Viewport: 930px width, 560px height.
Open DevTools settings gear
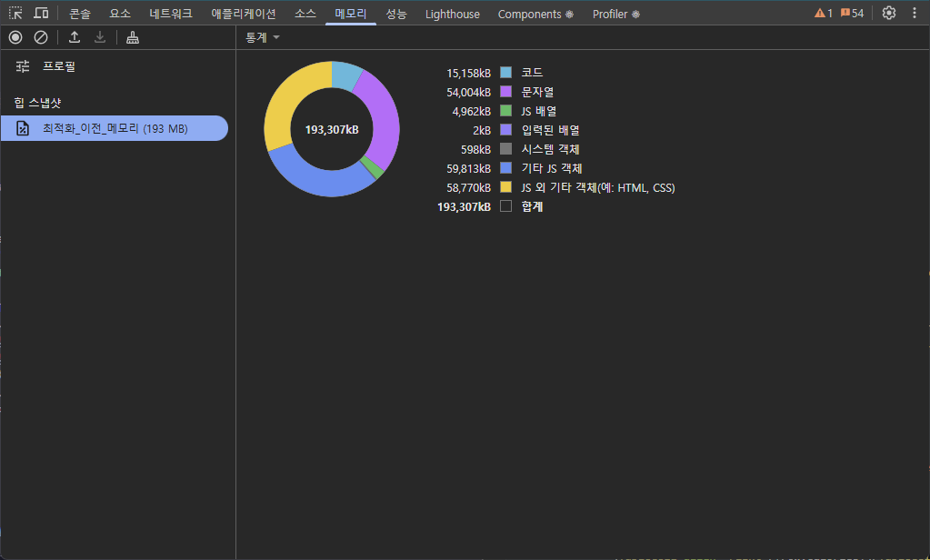coord(888,13)
